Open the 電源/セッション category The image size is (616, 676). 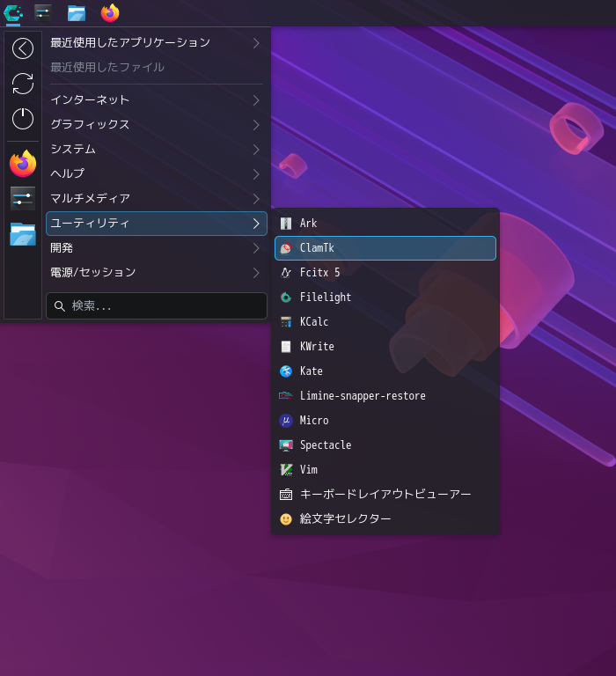point(157,273)
